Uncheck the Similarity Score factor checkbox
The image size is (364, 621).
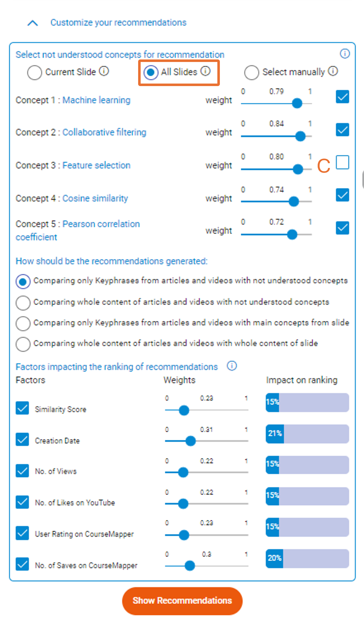point(22,408)
